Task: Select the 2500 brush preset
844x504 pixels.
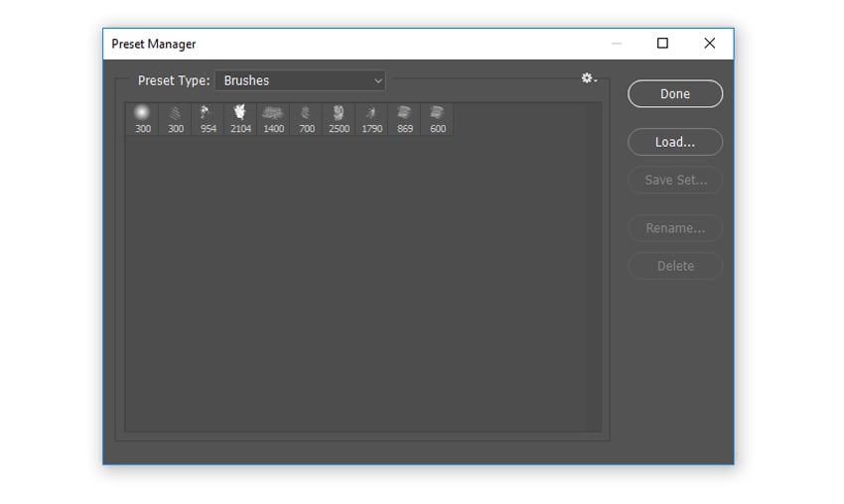Action: [x=340, y=119]
